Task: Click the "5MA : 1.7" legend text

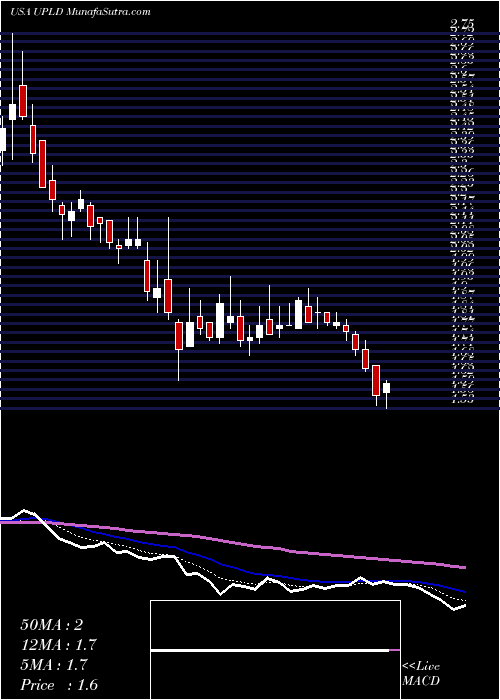Action: pyautogui.click(x=55, y=665)
